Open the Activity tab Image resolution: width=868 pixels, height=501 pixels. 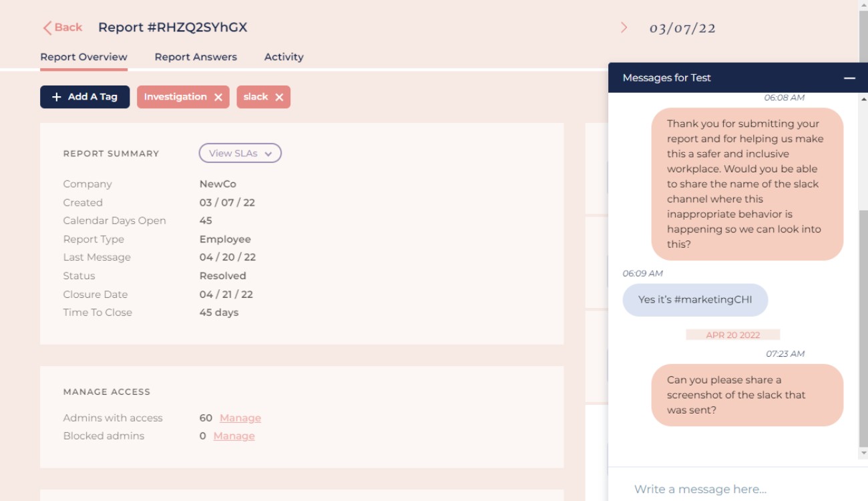pos(284,57)
